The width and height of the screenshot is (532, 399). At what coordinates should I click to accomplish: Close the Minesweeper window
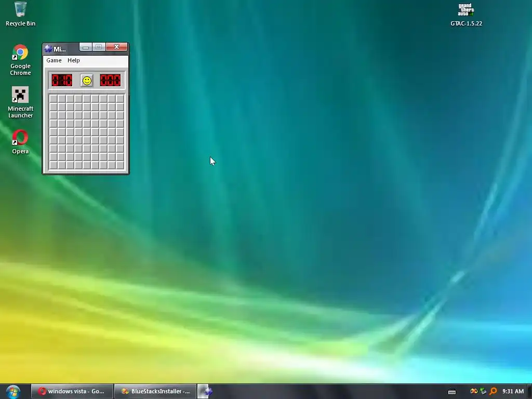117,47
